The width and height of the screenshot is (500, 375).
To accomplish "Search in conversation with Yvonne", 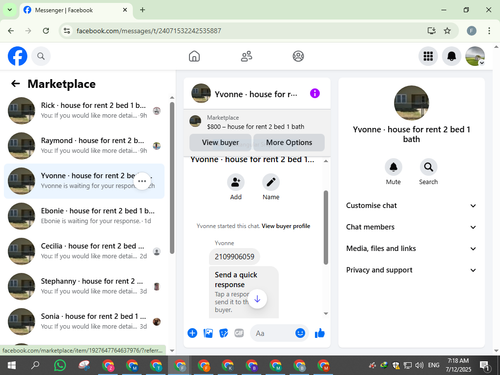I will click(428, 167).
